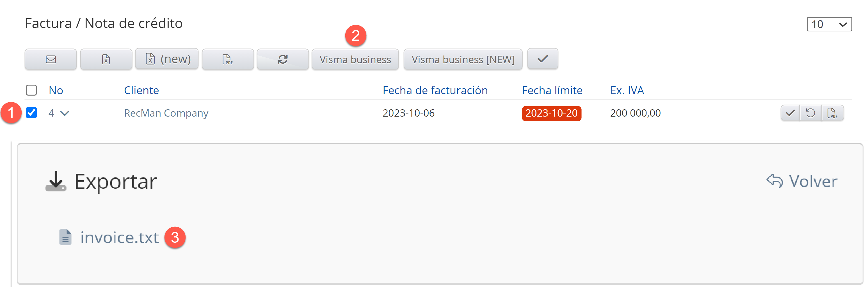Screen dimensions: 868x287
Task: Open the RecMan Company client link
Action: pyautogui.click(x=166, y=113)
